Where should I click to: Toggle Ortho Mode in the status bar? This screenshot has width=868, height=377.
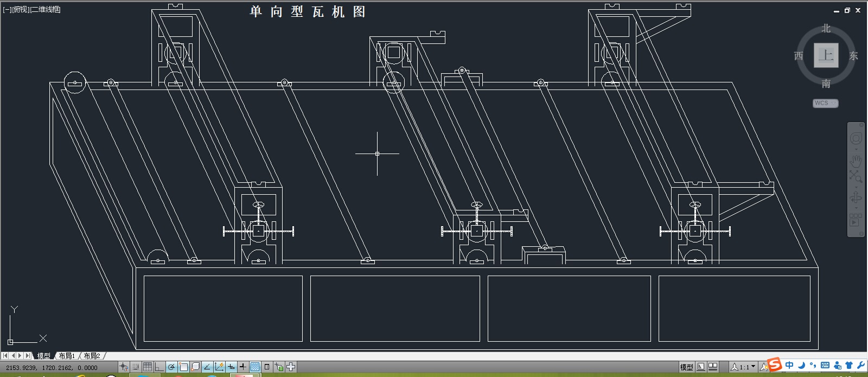click(159, 367)
